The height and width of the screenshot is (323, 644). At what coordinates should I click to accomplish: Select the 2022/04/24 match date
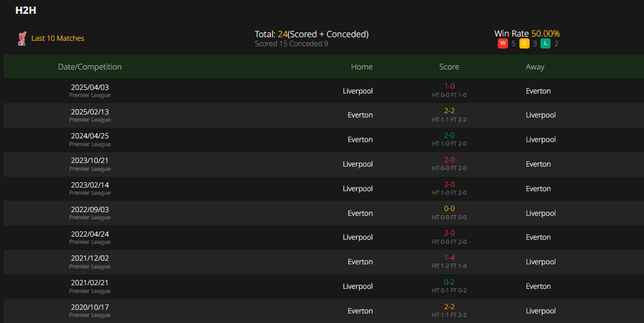click(x=90, y=234)
